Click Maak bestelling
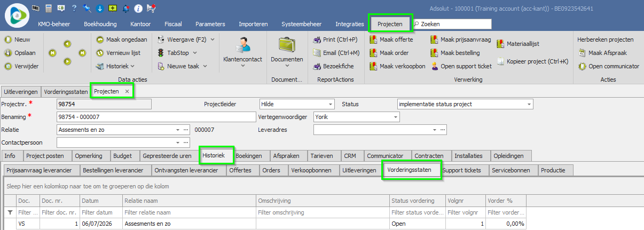644x230 pixels. click(x=455, y=53)
